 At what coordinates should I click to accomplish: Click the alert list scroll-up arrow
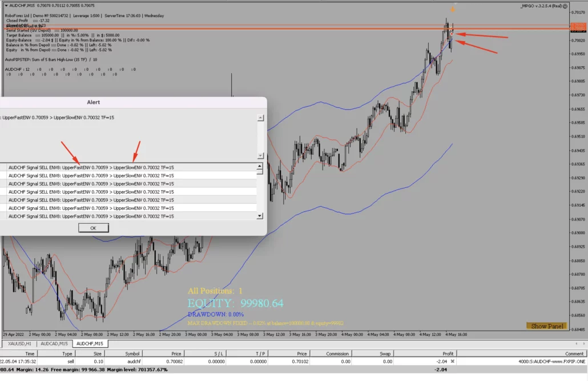point(260,169)
